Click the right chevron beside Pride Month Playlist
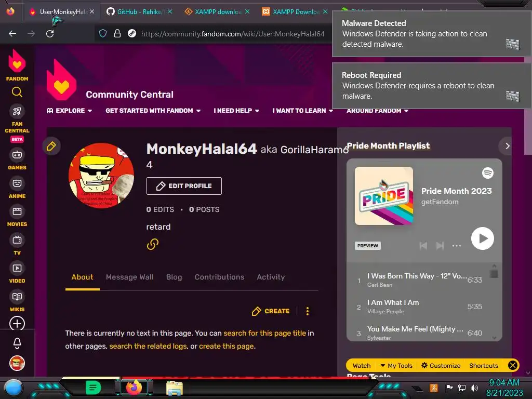 507,146
